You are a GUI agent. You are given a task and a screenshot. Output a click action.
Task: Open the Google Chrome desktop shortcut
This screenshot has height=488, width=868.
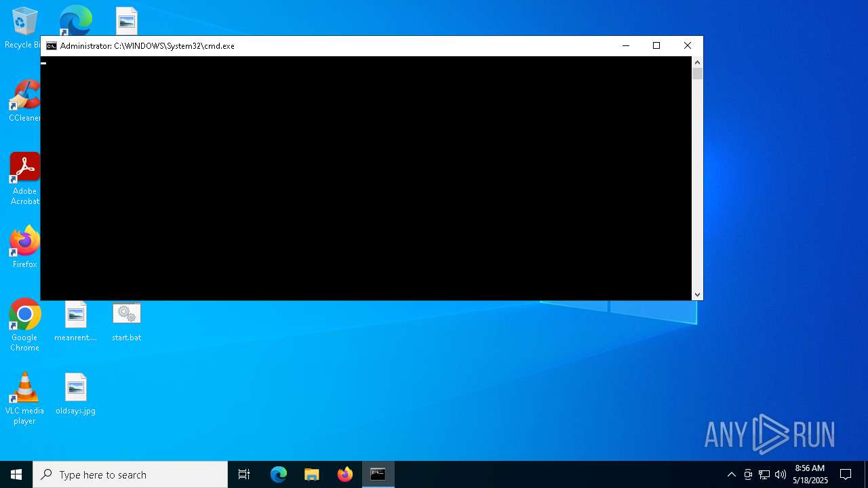(x=24, y=325)
